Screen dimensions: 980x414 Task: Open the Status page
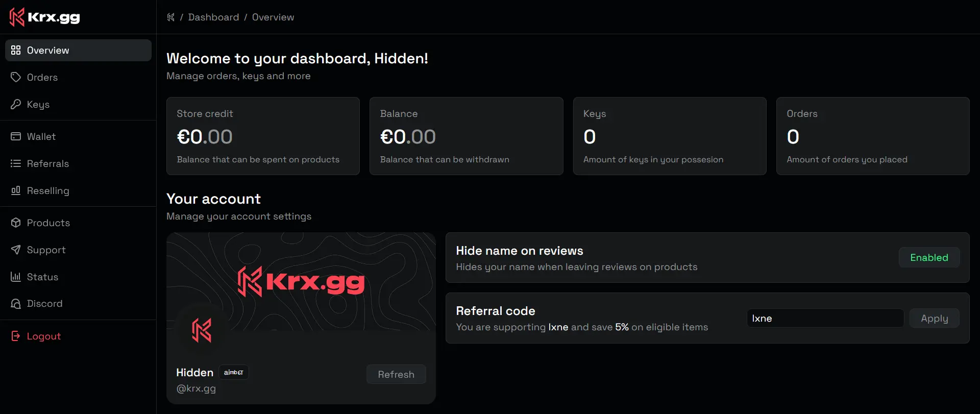click(x=42, y=277)
